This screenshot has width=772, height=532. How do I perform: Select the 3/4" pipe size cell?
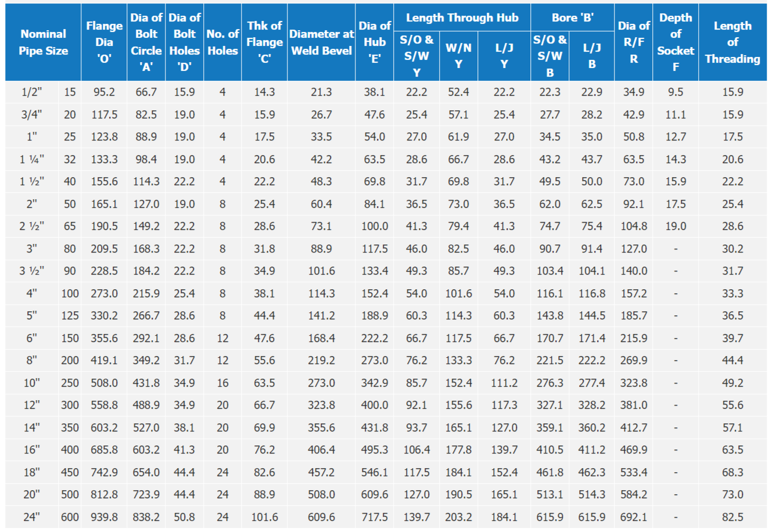pos(32,115)
